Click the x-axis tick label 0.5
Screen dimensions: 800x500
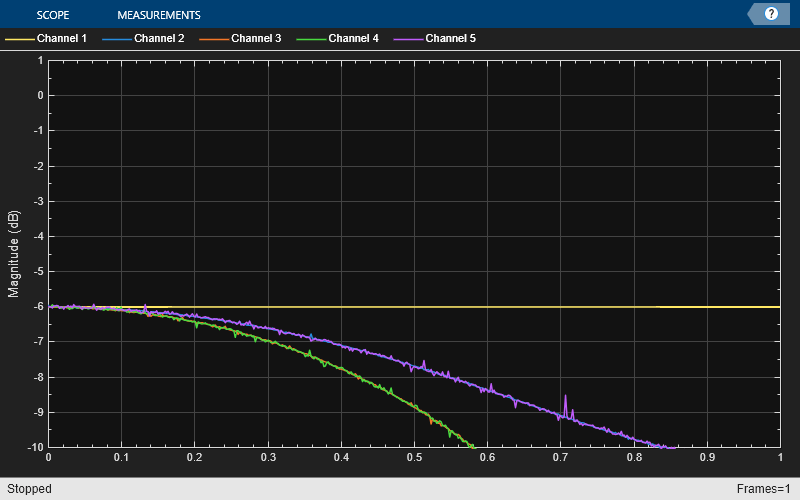pyautogui.click(x=414, y=457)
